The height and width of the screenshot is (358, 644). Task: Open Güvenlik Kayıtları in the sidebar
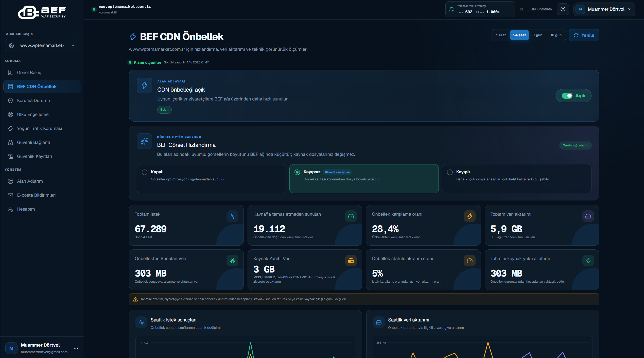(42, 156)
